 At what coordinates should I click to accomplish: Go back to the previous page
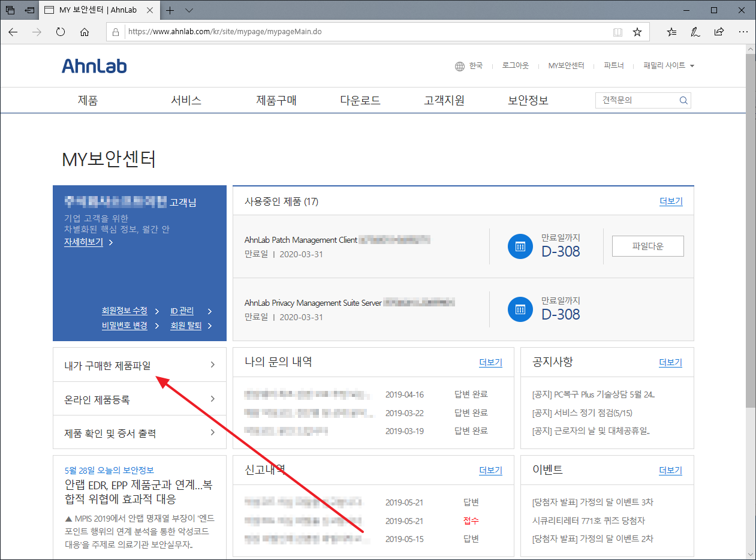click(x=13, y=32)
